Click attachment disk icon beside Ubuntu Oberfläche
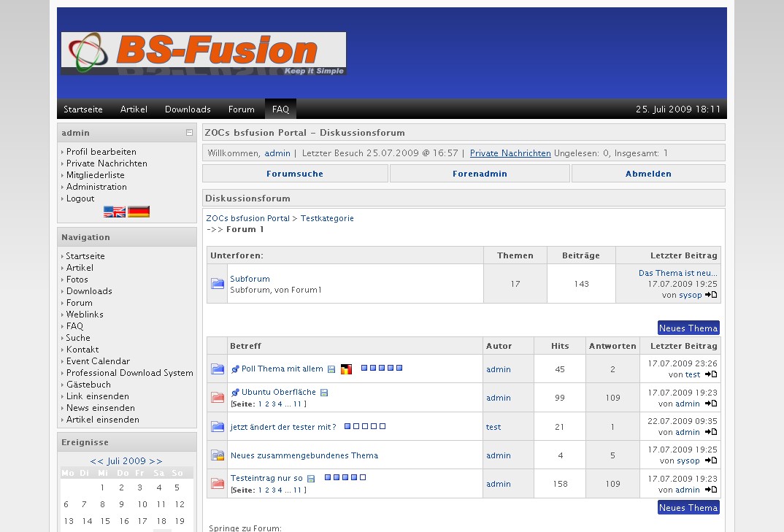This screenshot has width=784, height=532. point(324,393)
